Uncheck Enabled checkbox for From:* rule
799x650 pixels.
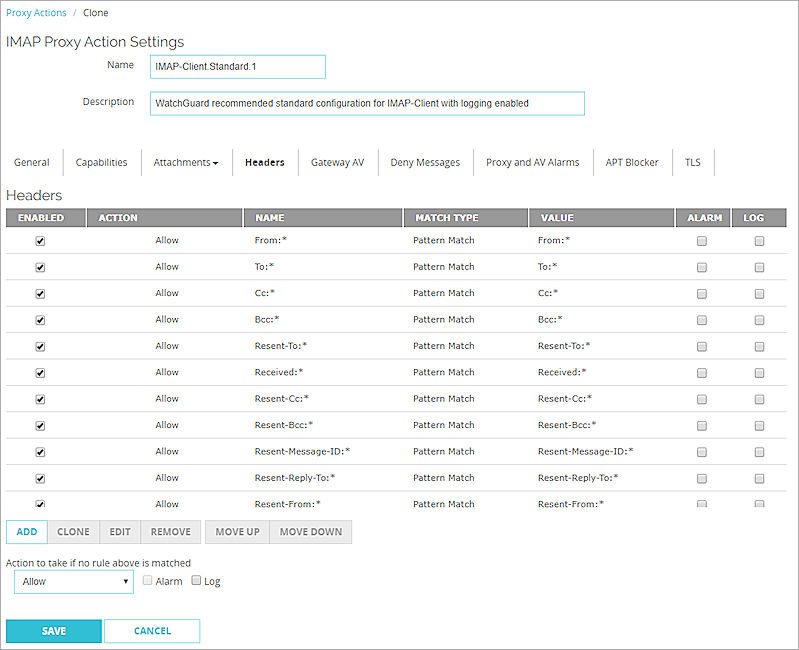(41, 241)
